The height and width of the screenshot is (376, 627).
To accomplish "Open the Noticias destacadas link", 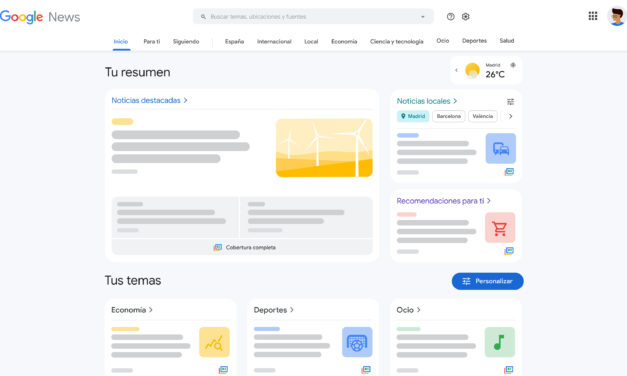I will [149, 100].
